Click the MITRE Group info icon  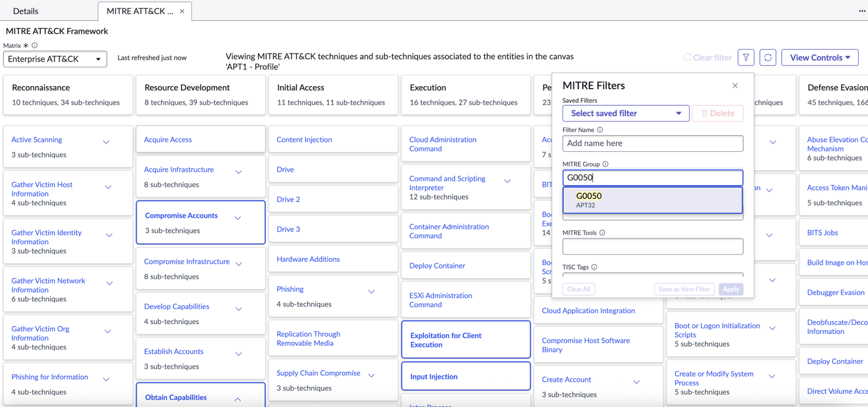pos(605,164)
